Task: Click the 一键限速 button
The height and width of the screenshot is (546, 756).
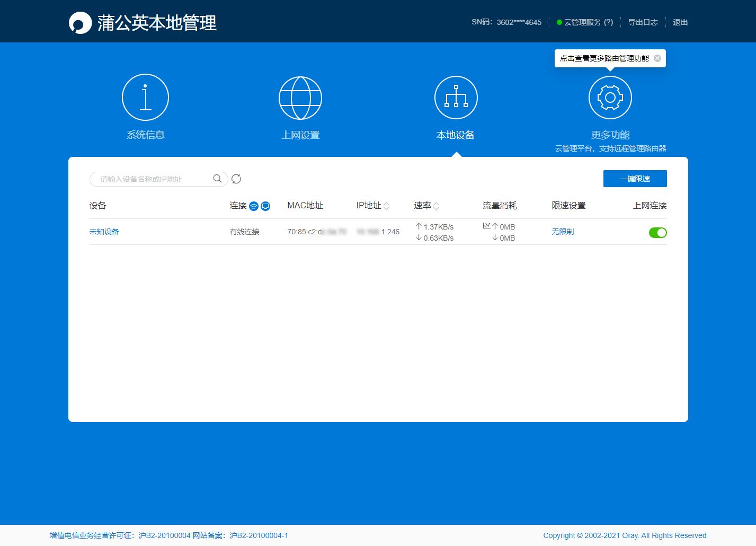Action: coord(635,179)
